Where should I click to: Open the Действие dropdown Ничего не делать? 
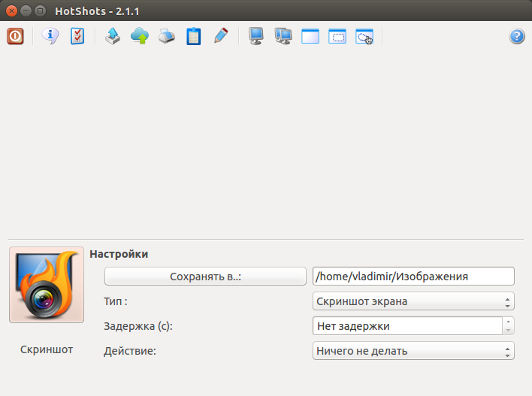point(413,350)
